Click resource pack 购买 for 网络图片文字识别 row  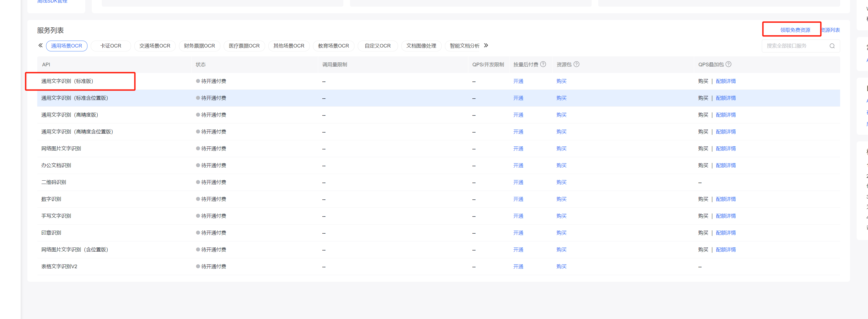click(x=561, y=149)
